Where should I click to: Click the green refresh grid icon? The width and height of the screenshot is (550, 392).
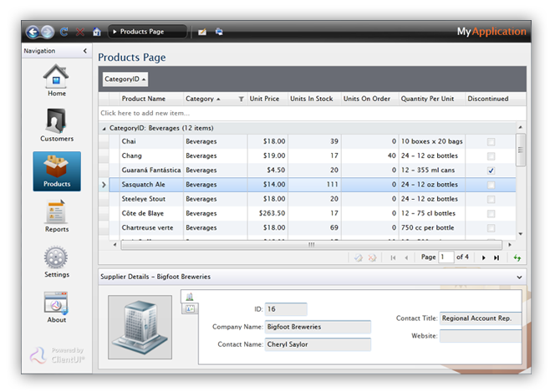pyautogui.click(x=517, y=257)
